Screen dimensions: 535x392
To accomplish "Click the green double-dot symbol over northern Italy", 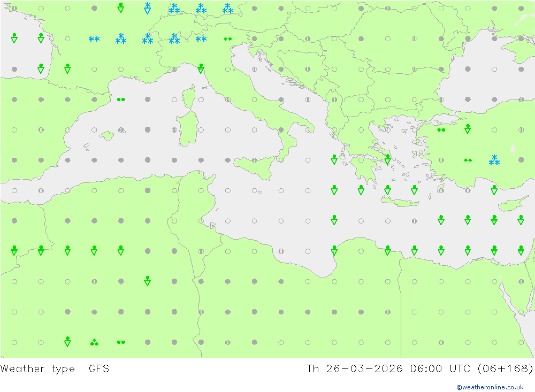I will click(227, 39).
